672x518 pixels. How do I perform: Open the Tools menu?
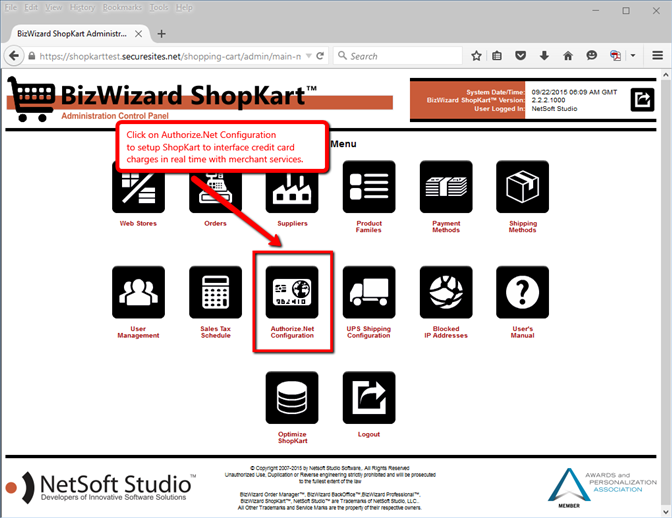pos(159,8)
